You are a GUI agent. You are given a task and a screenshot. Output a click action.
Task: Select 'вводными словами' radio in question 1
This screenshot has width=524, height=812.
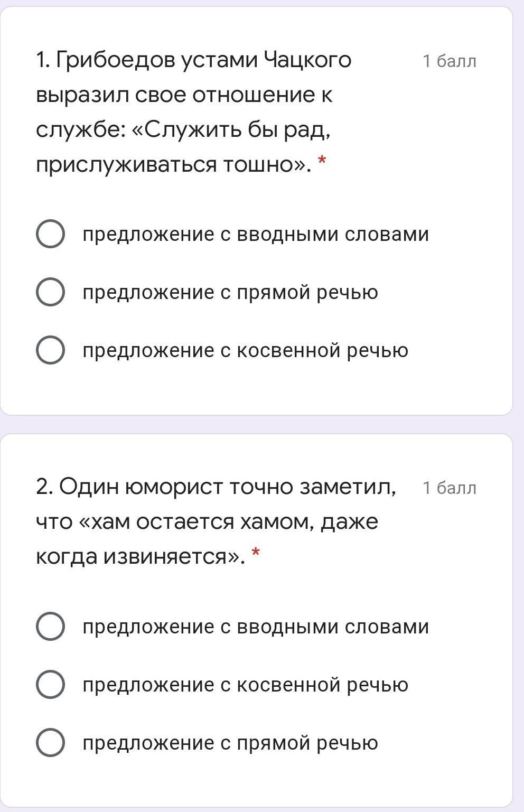(50, 234)
